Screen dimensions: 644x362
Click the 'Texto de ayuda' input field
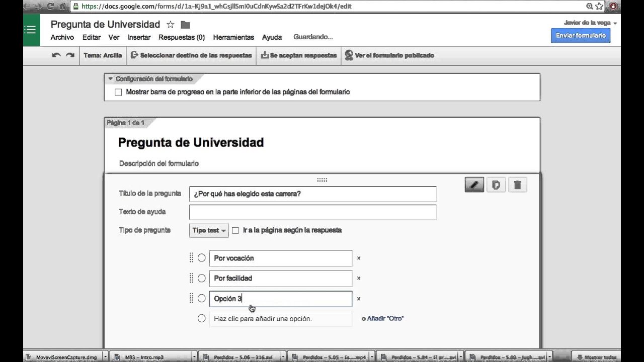pyautogui.click(x=312, y=212)
